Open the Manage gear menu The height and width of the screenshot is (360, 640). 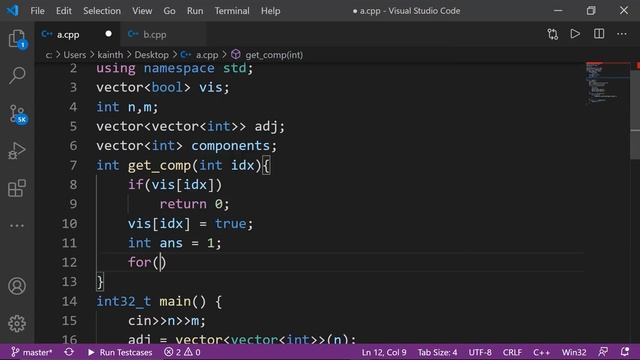17,323
